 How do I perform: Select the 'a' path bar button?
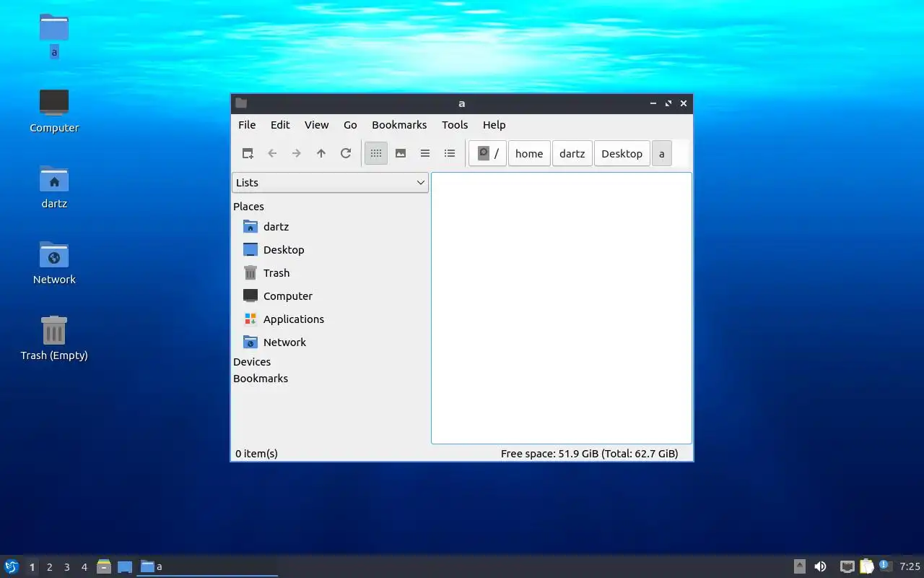click(x=661, y=153)
